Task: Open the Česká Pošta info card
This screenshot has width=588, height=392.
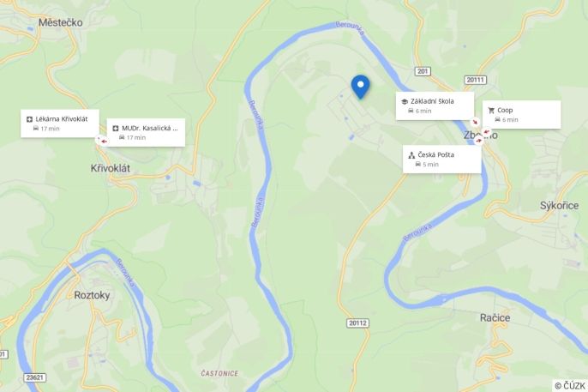Action: 442,159
